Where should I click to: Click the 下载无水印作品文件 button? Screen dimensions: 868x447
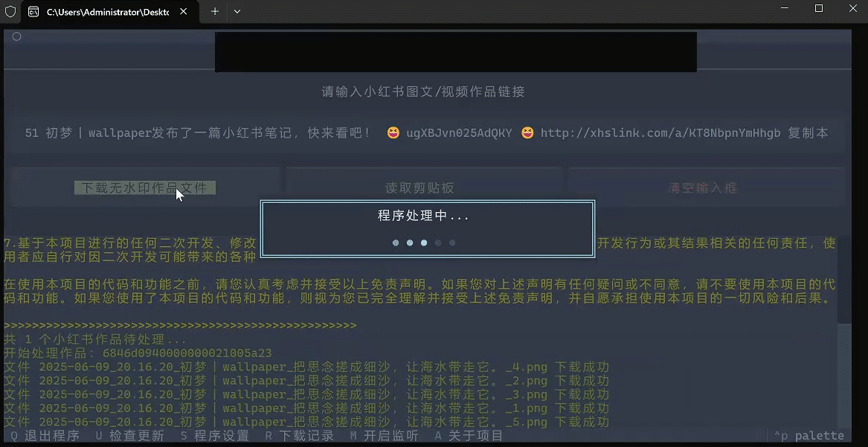145,188
